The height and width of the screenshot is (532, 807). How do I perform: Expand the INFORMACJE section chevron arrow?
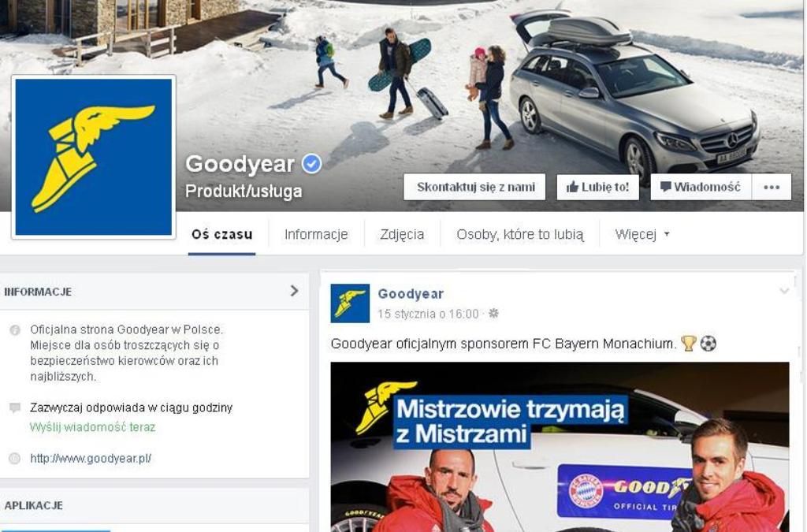click(295, 291)
